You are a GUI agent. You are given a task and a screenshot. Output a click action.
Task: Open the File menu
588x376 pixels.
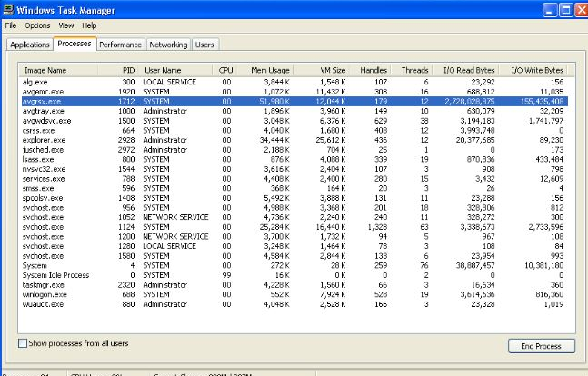coord(11,25)
